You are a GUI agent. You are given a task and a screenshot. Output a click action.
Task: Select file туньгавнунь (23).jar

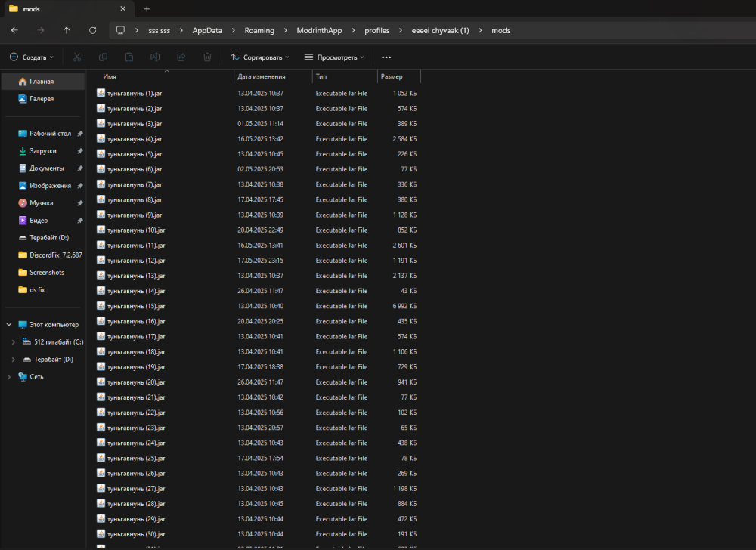tap(136, 428)
